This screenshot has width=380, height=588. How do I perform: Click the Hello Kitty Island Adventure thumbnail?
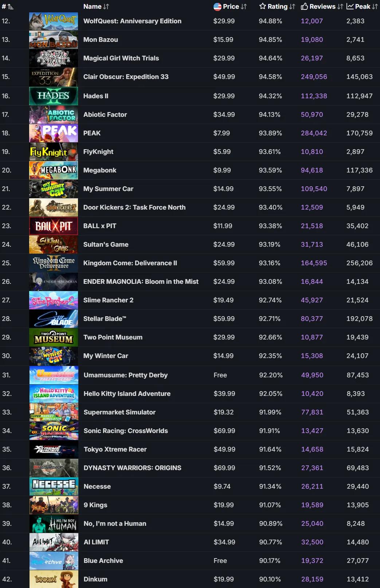coord(54,394)
